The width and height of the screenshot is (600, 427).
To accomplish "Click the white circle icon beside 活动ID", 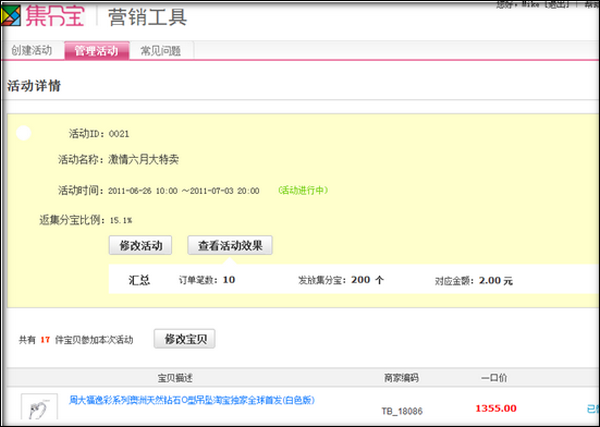I will pos(24,132).
